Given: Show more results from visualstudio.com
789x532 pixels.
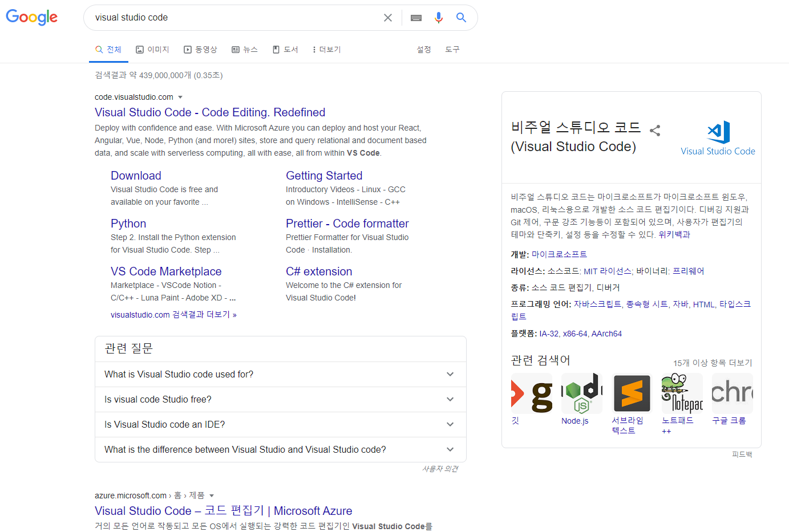Looking at the screenshot, I should click(x=173, y=315).
